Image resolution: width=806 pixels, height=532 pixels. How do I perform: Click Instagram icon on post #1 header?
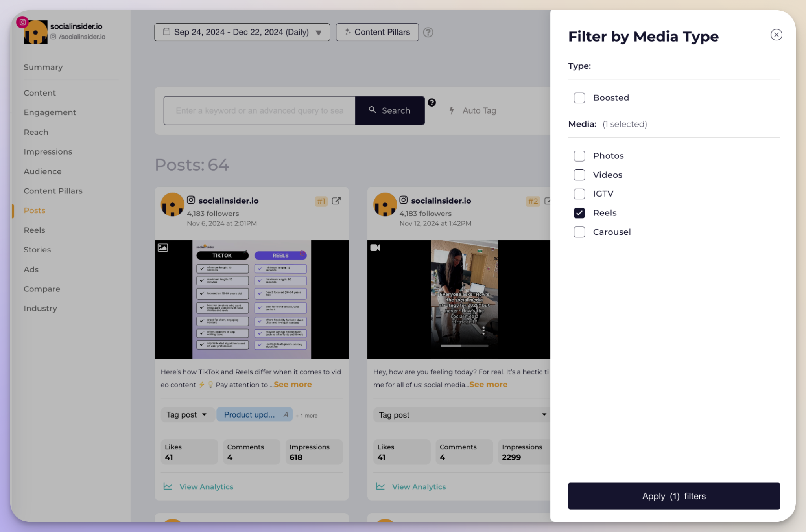click(191, 200)
